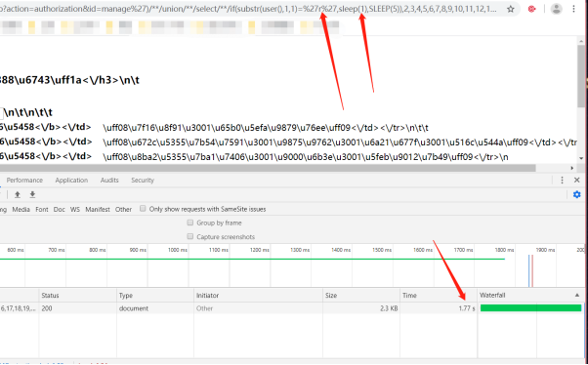Viewport: 588px width, 365px height.
Task: Bookmark this page with the star icon
Action: click(x=511, y=9)
